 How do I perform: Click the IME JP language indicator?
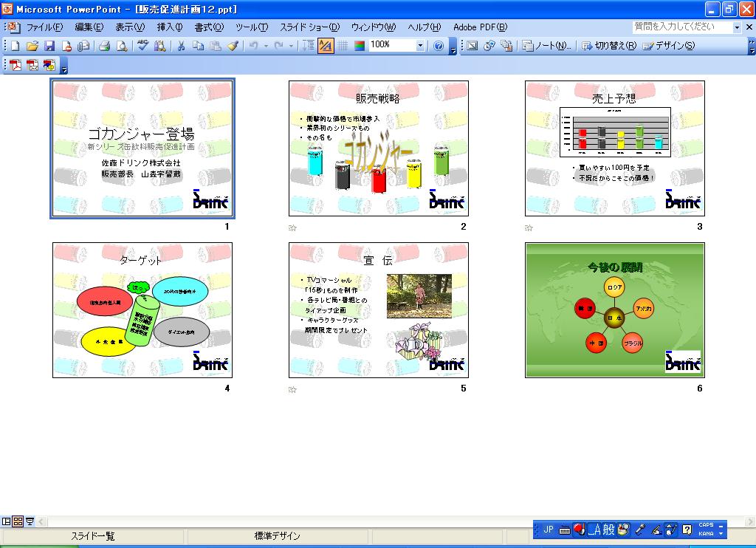548,530
